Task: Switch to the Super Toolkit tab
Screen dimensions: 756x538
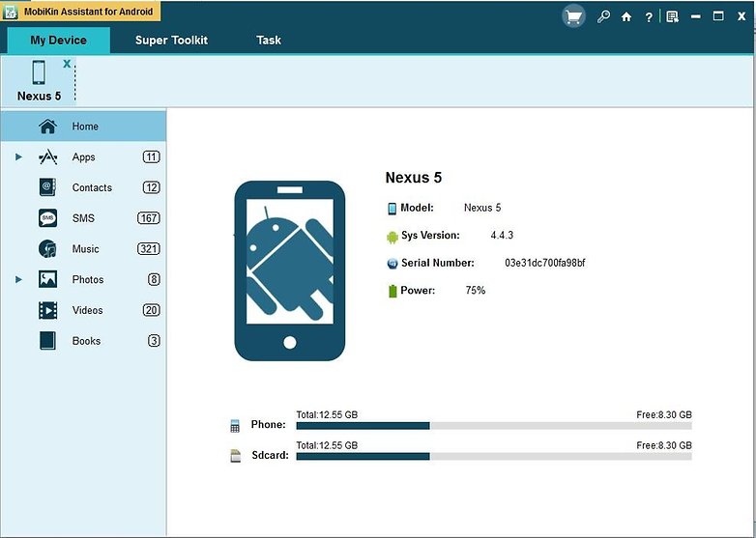Action: point(171,40)
